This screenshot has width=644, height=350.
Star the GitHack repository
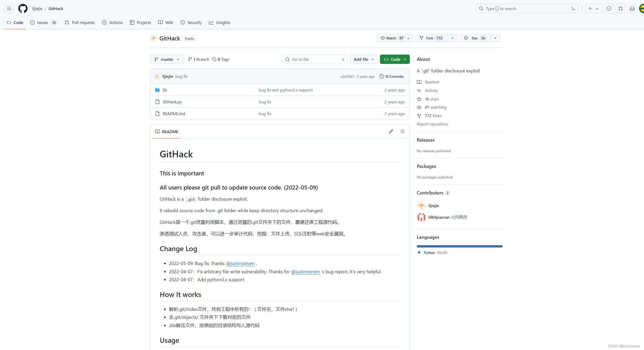475,38
